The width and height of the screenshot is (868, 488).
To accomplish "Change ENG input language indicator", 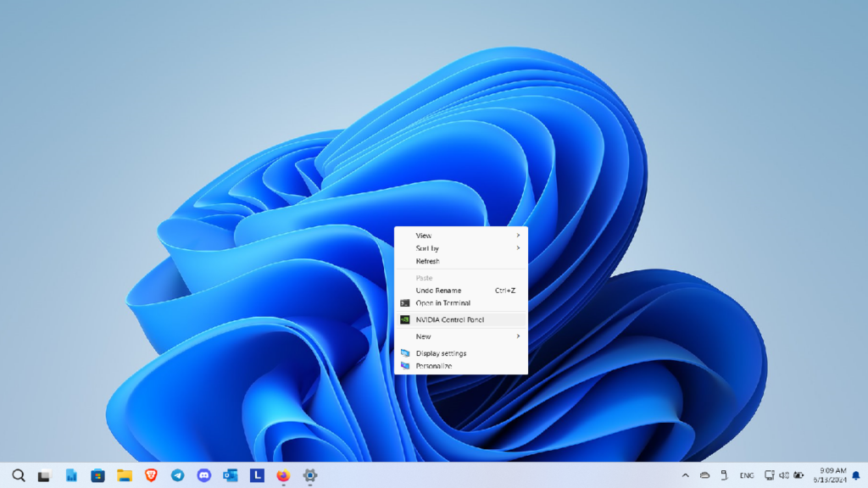I will click(x=747, y=475).
